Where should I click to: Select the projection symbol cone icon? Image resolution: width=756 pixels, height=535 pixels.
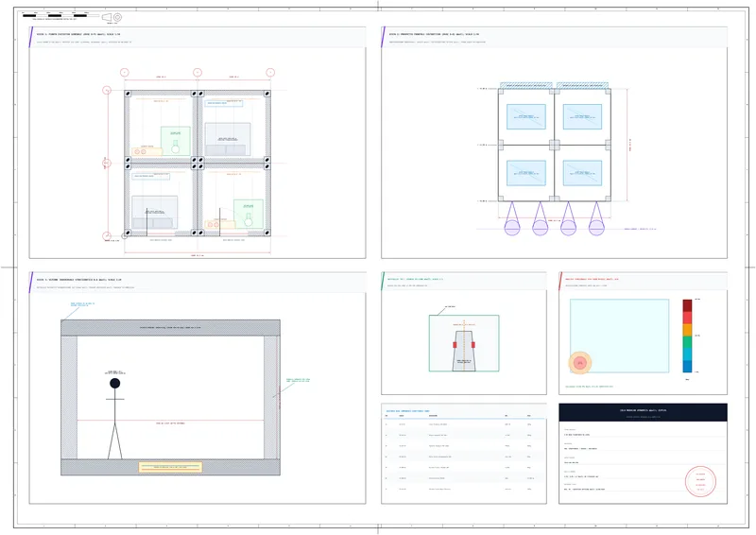pyautogui.click(x=107, y=17)
